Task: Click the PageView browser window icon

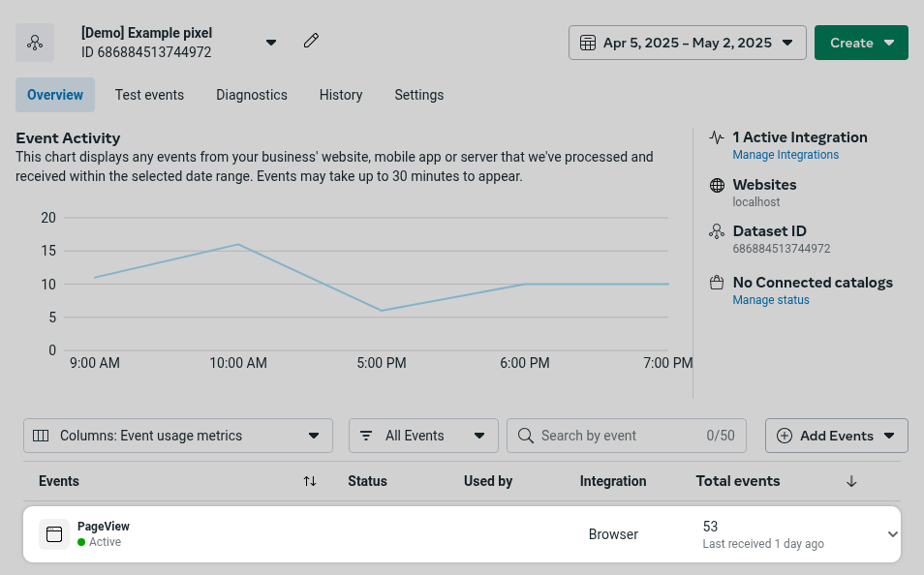Action: click(54, 534)
